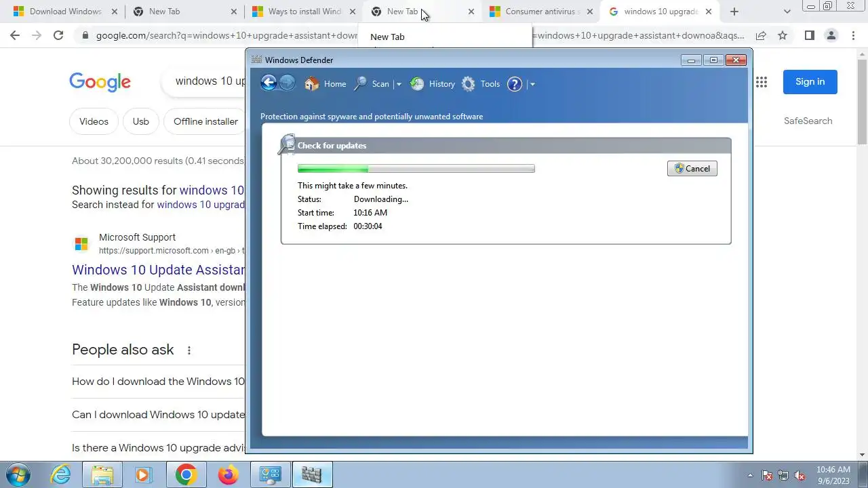The width and height of the screenshot is (868, 488).
Task: Expand Can I download Windows 10 update question
Action: click(x=159, y=415)
